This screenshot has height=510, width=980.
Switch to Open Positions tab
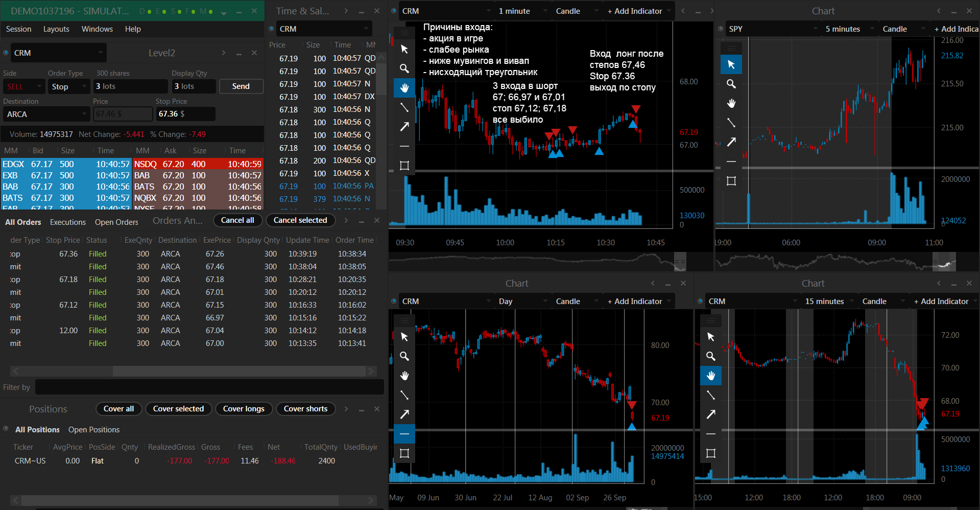pyautogui.click(x=94, y=430)
